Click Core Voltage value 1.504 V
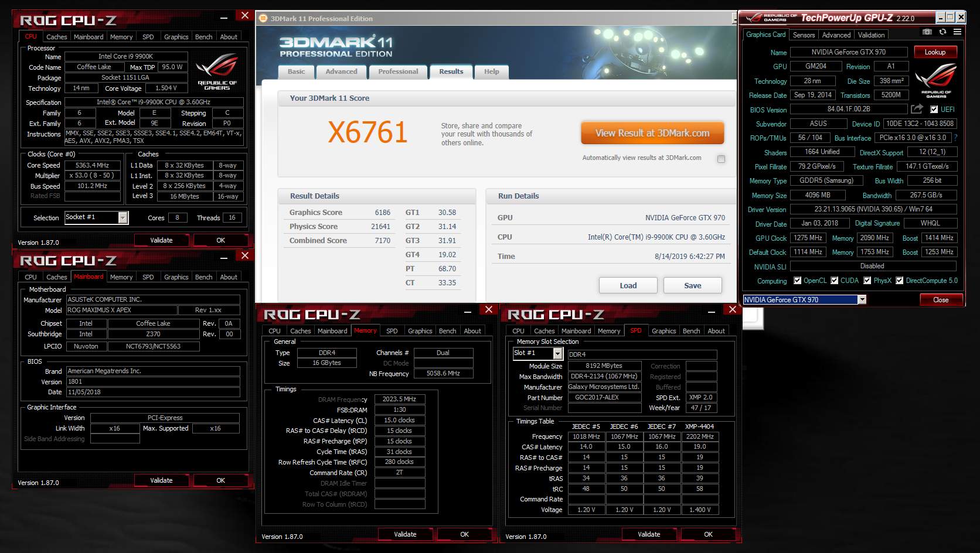This screenshot has width=980, height=553. pos(166,88)
